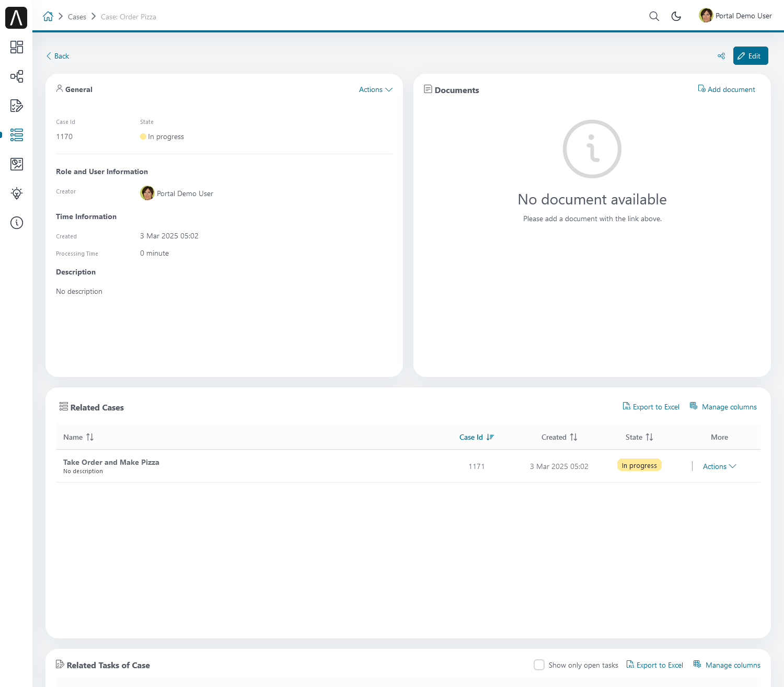This screenshot has height=687, width=784.
Task: Click the search magnifier icon
Action: 654,16
